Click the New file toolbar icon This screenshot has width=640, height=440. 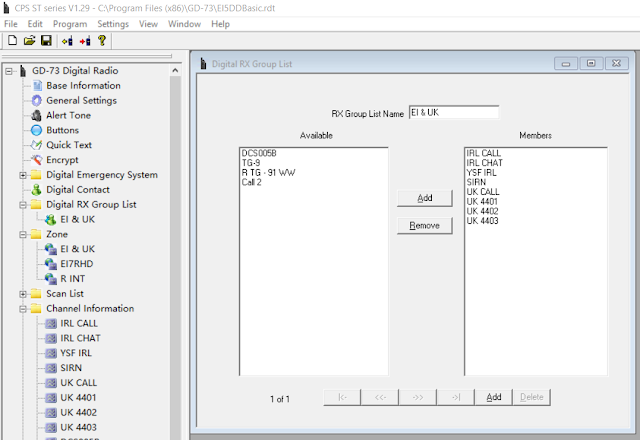tap(12, 40)
